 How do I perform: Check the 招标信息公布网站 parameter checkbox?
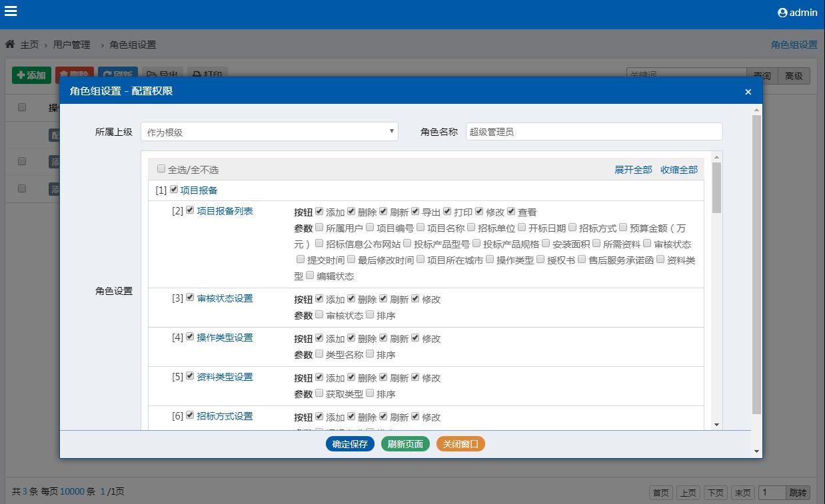[x=319, y=244]
